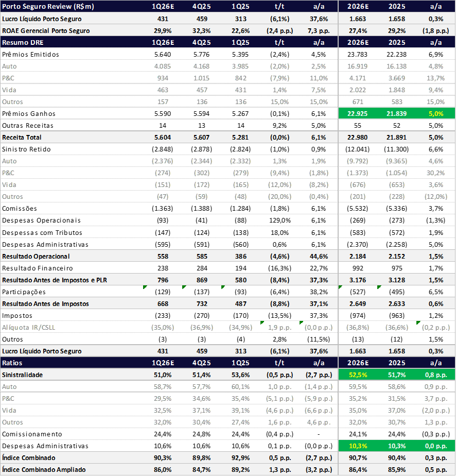The image size is (456, 476).
Task: Select the Resumo DRE section header cell
Action: click(23, 42)
